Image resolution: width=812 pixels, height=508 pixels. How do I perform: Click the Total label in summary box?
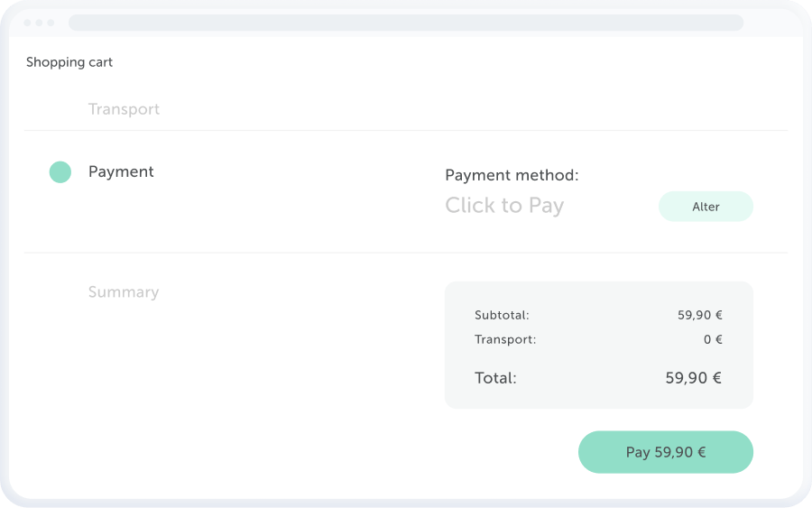(x=495, y=378)
